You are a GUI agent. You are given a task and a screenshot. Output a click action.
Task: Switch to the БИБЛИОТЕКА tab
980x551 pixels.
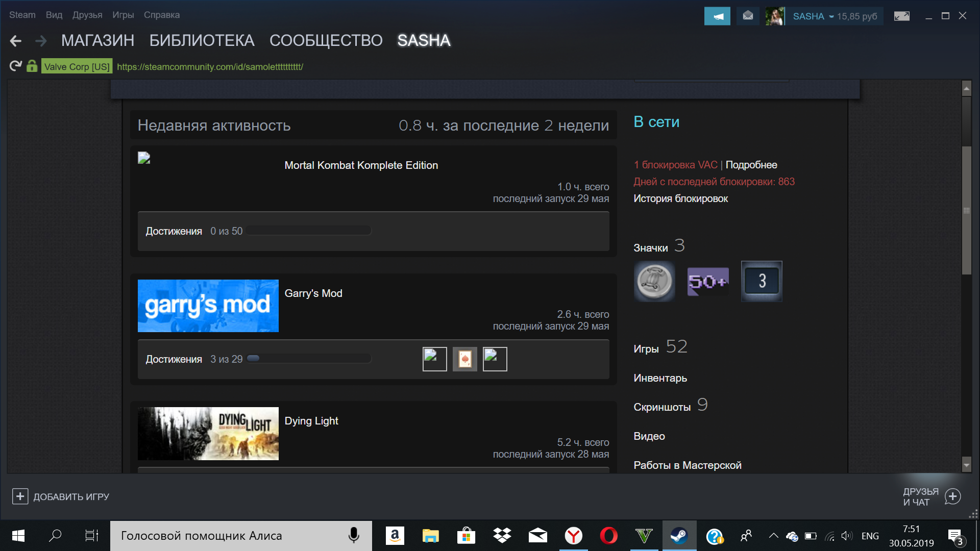pyautogui.click(x=202, y=40)
